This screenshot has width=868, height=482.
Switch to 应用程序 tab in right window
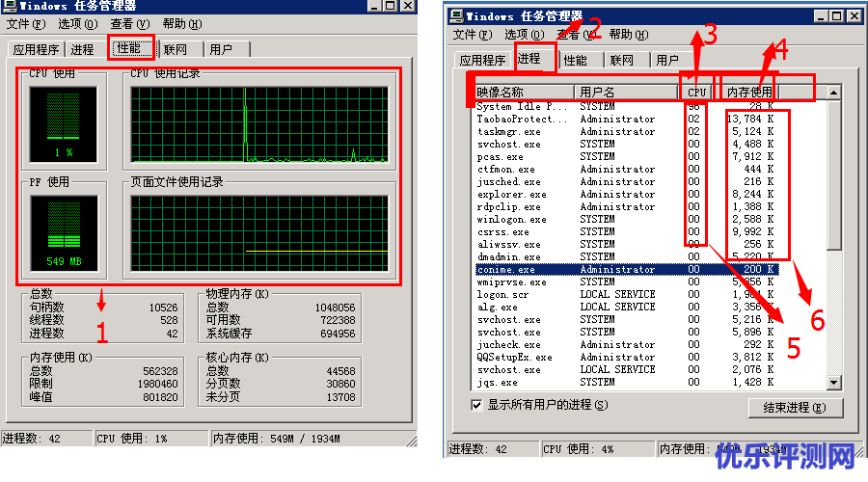(x=482, y=61)
